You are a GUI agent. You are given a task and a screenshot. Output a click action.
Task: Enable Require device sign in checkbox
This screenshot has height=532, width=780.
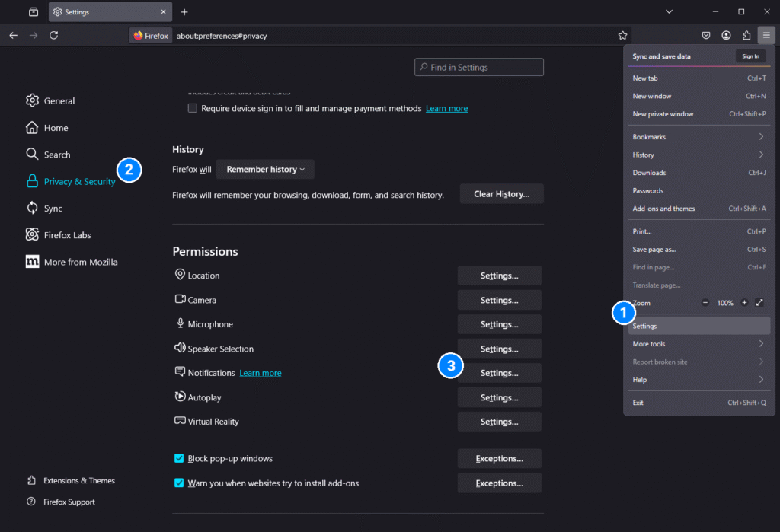click(193, 109)
